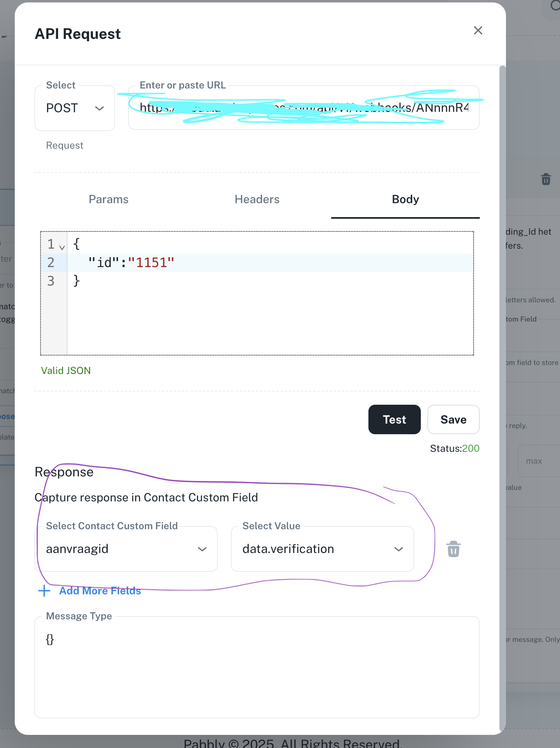Collapse the JSON code fold arrow
The image size is (560, 748).
pos(62,247)
